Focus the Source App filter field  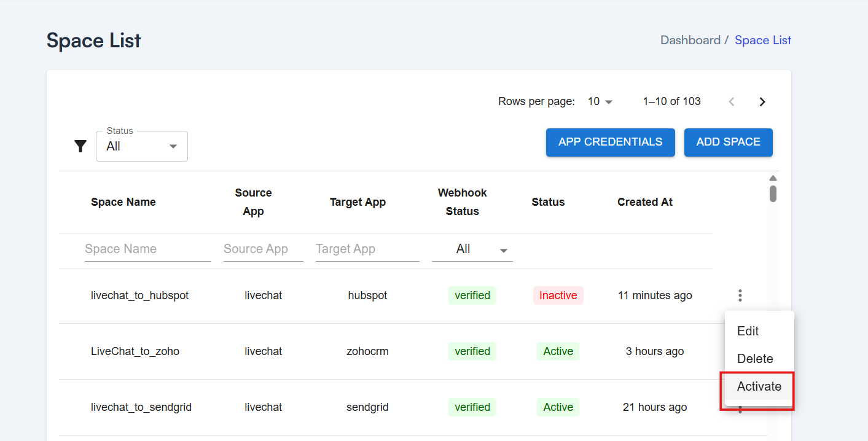pos(264,249)
